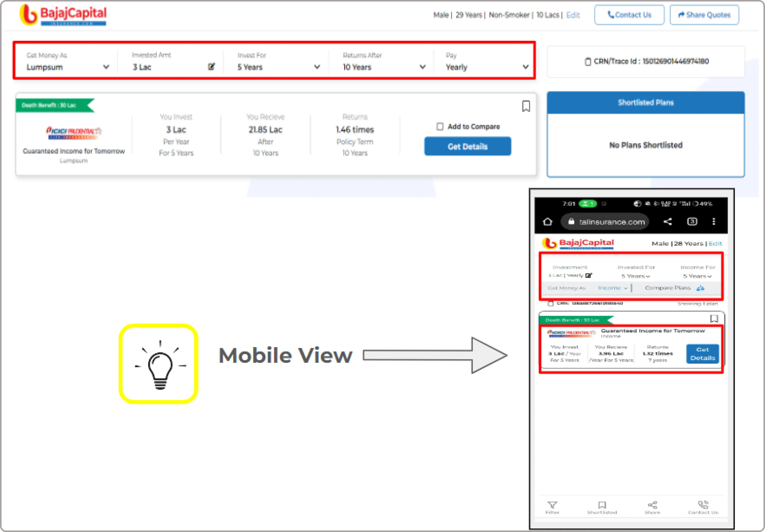Copy the CRN/Trace Id using clipboard icon
Screen dimensions: 765x532
click(x=588, y=62)
